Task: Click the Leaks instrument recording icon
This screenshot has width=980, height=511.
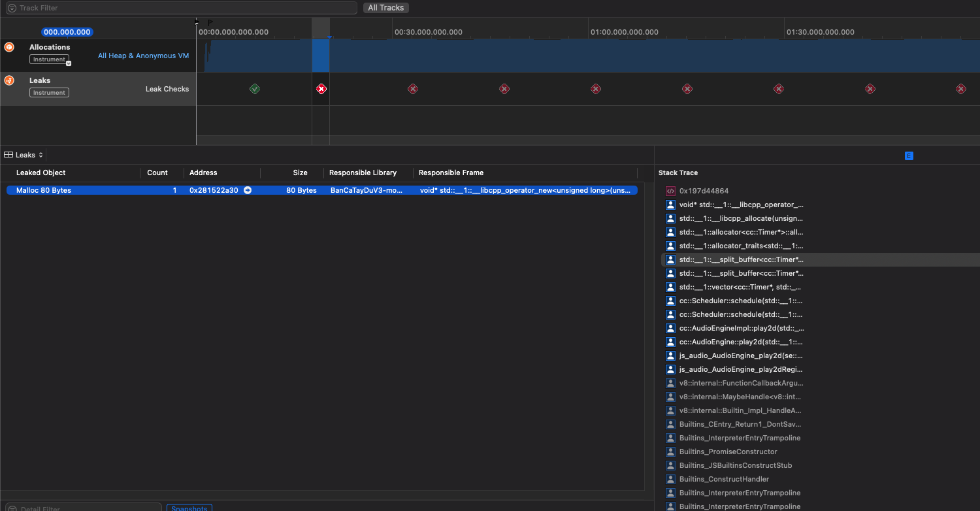Action: [x=8, y=80]
